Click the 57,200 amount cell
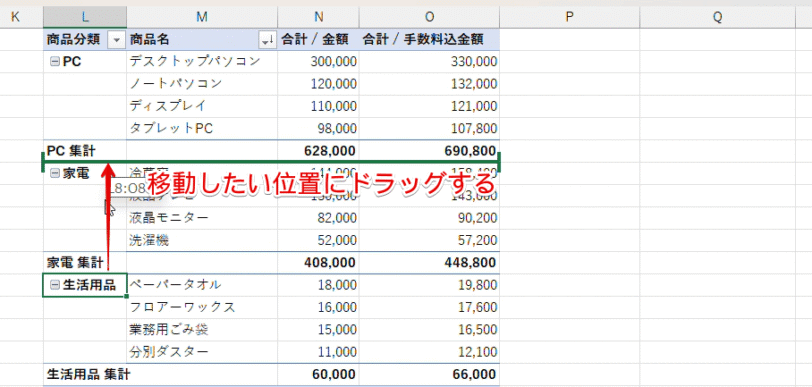Image resolution: width=812 pixels, height=387 pixels. 429,240
